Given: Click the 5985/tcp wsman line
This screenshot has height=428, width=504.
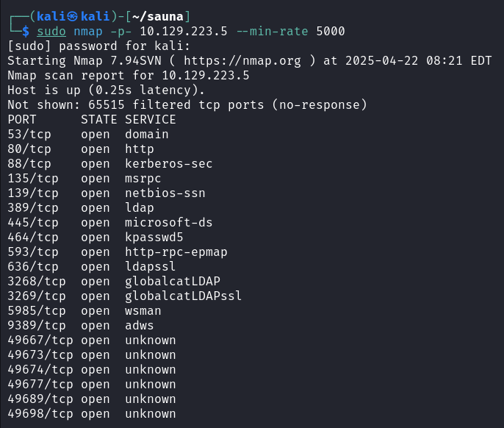Looking at the screenshot, I should (x=84, y=311).
